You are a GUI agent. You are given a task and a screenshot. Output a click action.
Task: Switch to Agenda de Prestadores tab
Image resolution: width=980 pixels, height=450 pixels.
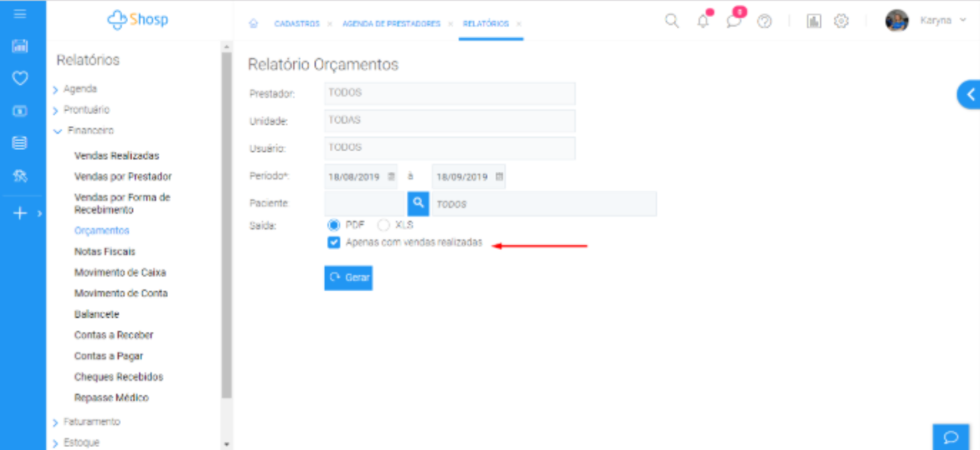coord(391,24)
